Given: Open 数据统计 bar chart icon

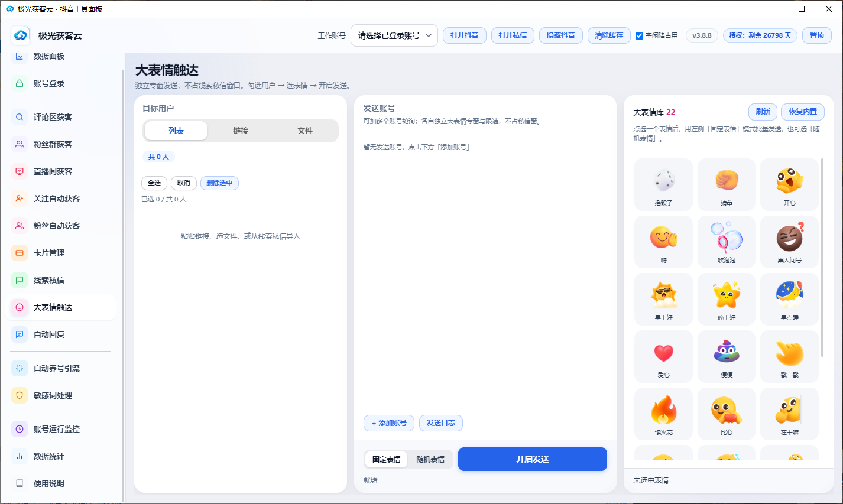Looking at the screenshot, I should pos(20,456).
